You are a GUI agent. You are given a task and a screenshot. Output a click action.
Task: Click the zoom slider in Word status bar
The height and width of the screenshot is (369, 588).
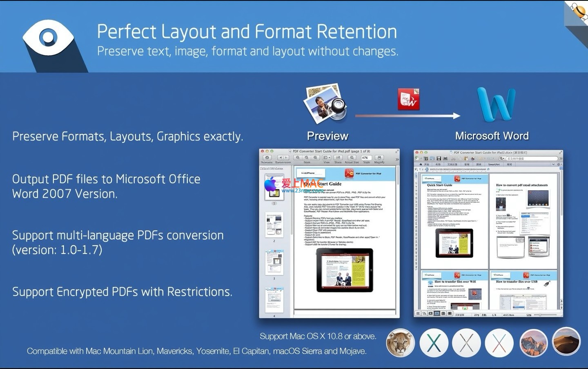[x=540, y=315]
